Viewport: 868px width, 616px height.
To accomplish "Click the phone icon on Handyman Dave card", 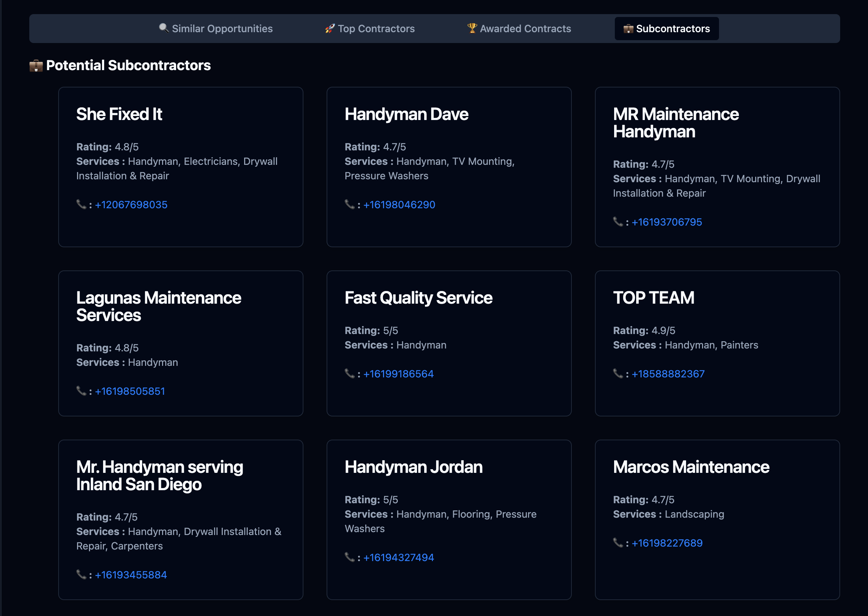I will click(350, 205).
